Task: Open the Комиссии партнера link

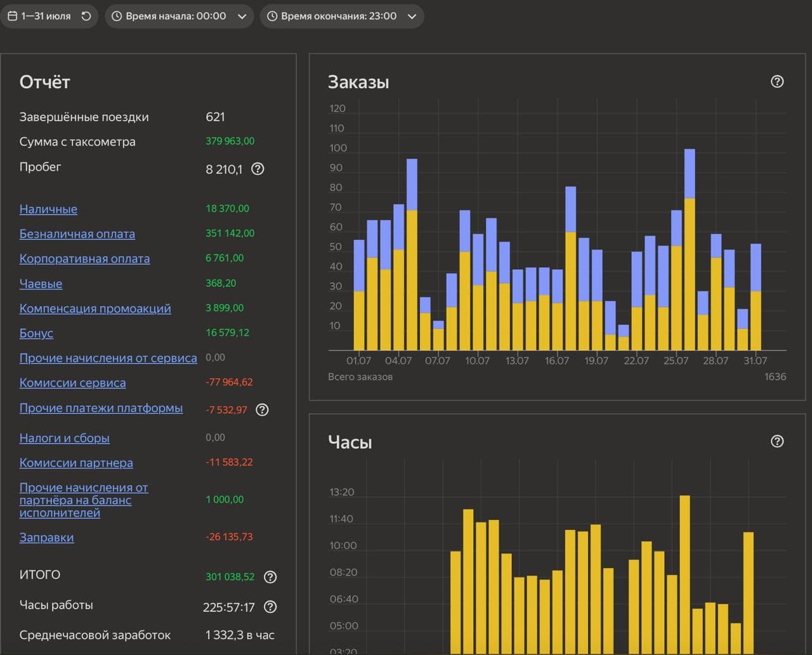Action: click(x=76, y=463)
